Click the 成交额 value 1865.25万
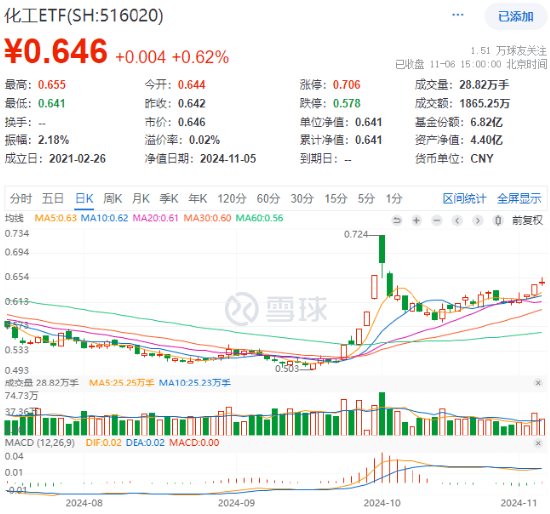Image resolution: width=550 pixels, height=514 pixels. click(484, 104)
